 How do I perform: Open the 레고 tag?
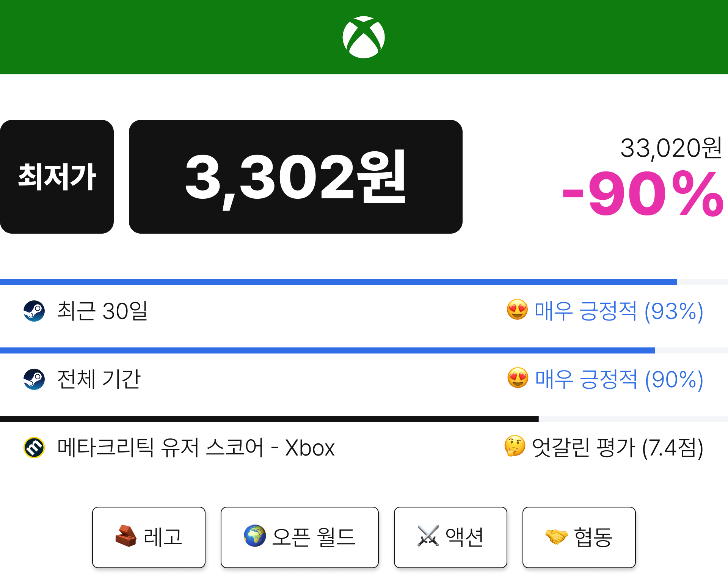[149, 537]
